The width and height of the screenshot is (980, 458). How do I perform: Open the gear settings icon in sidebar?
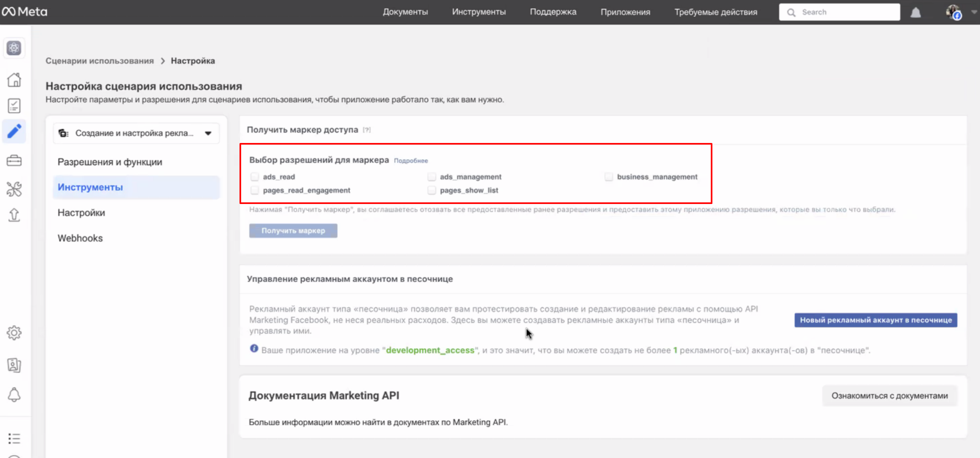pyautogui.click(x=14, y=333)
